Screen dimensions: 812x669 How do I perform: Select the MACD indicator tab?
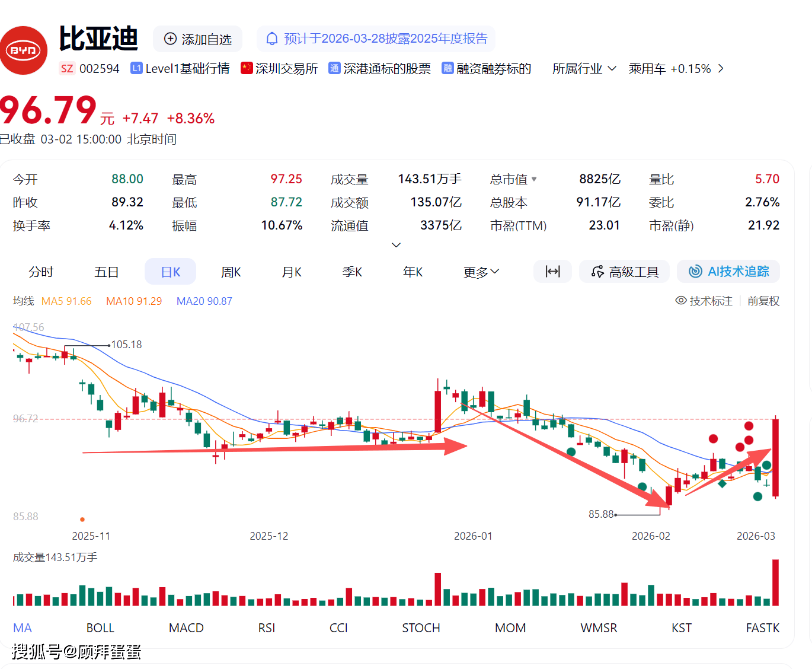click(x=186, y=627)
